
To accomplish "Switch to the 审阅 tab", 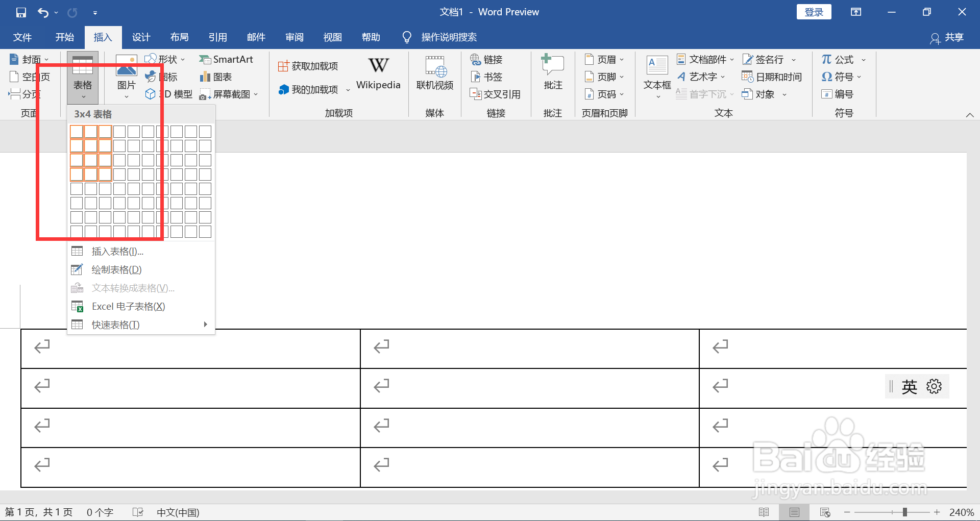I will click(295, 37).
